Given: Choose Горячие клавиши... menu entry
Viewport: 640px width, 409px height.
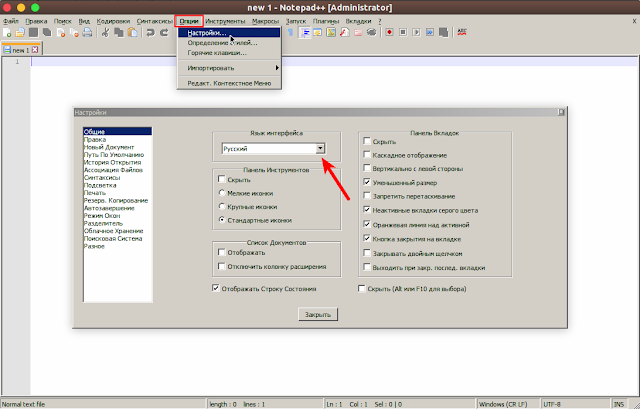Looking at the screenshot, I should coord(229,53).
